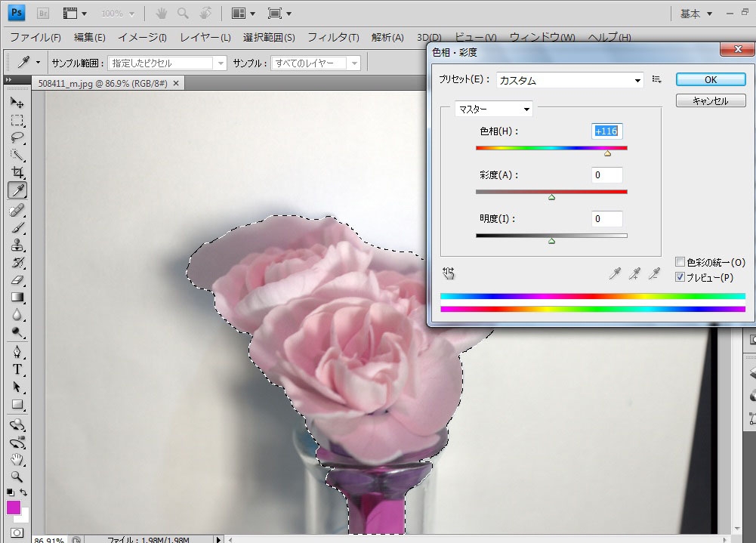This screenshot has width=756, height=543.
Task: Uncheck the プレビュー preview checkbox
Action: tap(680, 277)
